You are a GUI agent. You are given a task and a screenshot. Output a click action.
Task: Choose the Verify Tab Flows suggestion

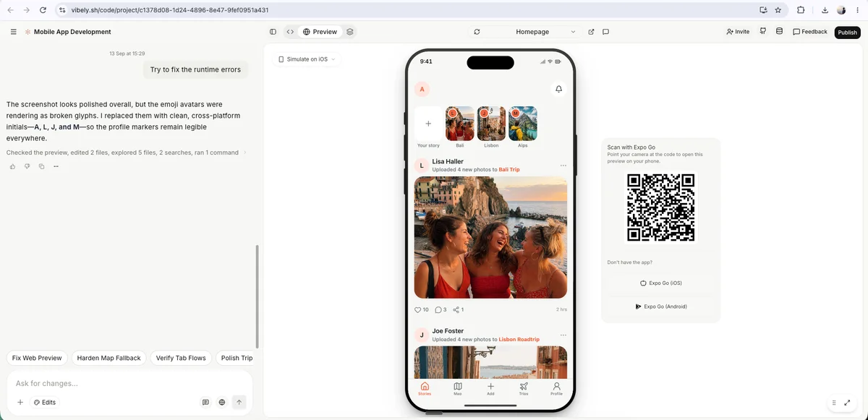[181, 358]
